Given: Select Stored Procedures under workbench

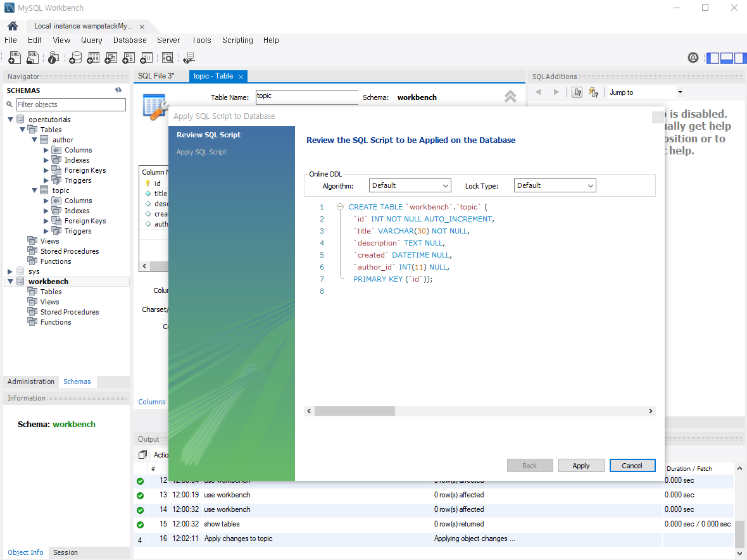Looking at the screenshot, I should click(x=70, y=312).
